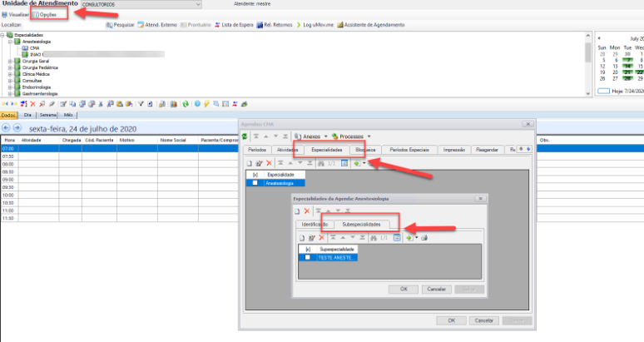Select the Dados tab
644x342 pixels.
click(8, 116)
